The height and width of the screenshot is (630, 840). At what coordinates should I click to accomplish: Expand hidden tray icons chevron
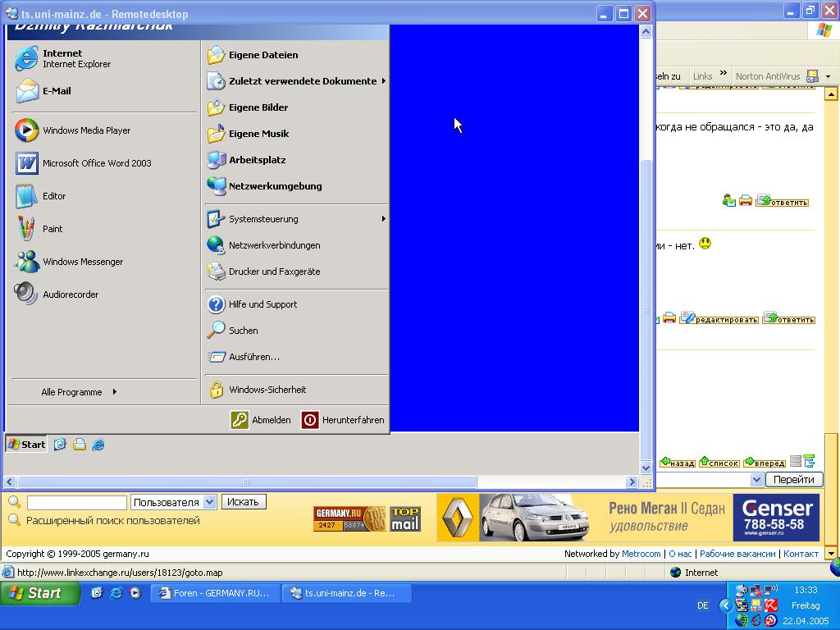(726, 606)
